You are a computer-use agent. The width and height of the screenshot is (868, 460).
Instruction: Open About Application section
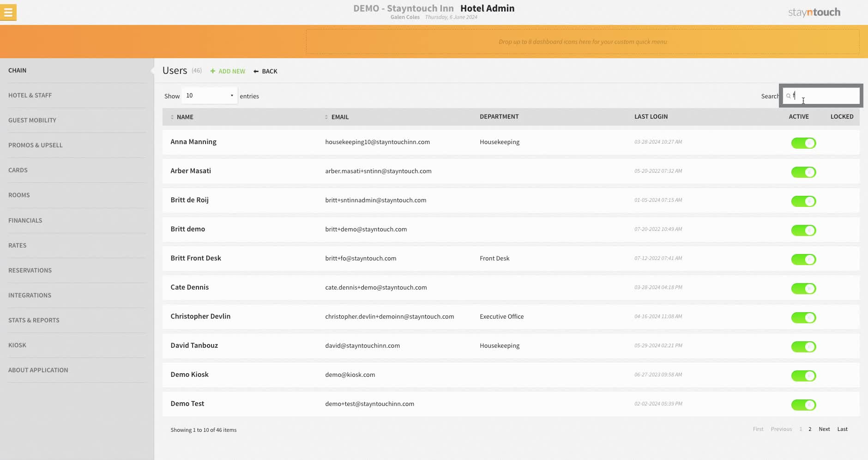pyautogui.click(x=38, y=370)
